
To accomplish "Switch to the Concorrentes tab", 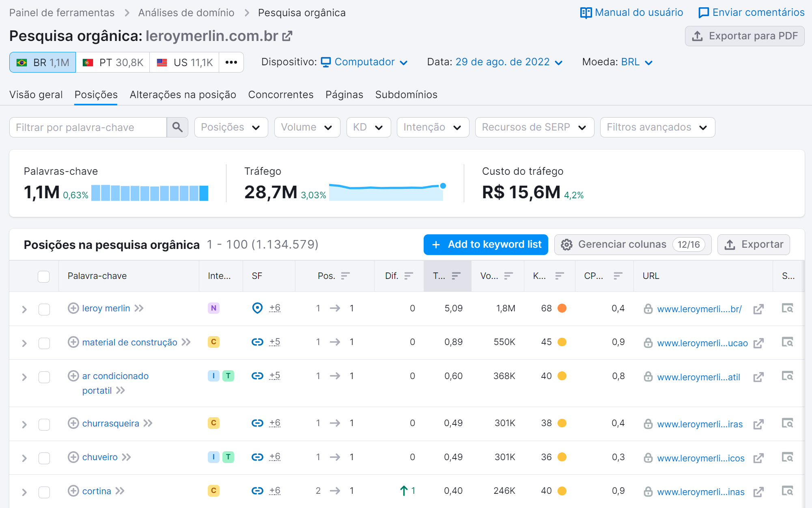I will coord(281,95).
